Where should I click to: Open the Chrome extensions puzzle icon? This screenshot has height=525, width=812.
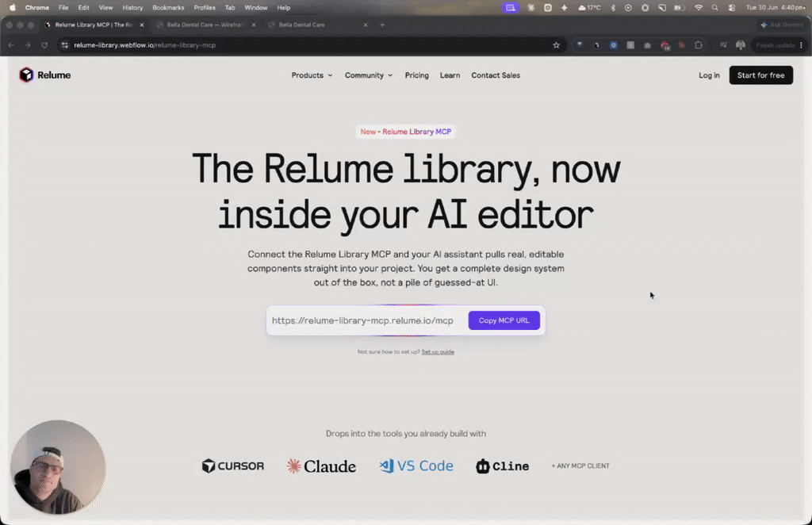point(698,45)
